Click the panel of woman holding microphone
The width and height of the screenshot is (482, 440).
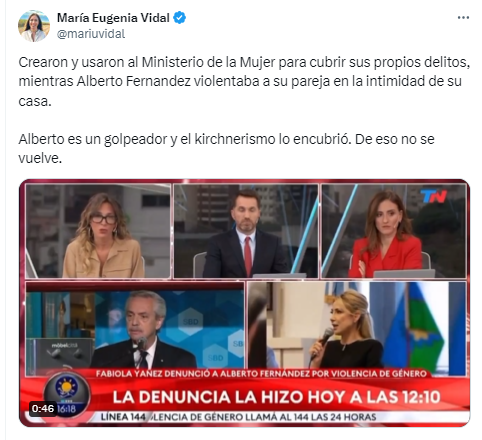(357, 325)
